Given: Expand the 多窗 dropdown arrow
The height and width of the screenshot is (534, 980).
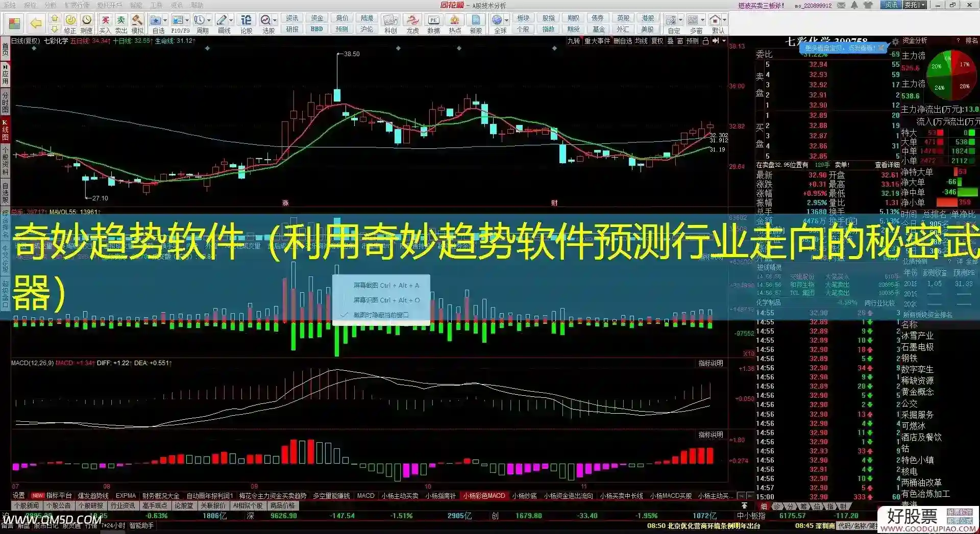Looking at the screenshot, I should [x=703, y=20].
